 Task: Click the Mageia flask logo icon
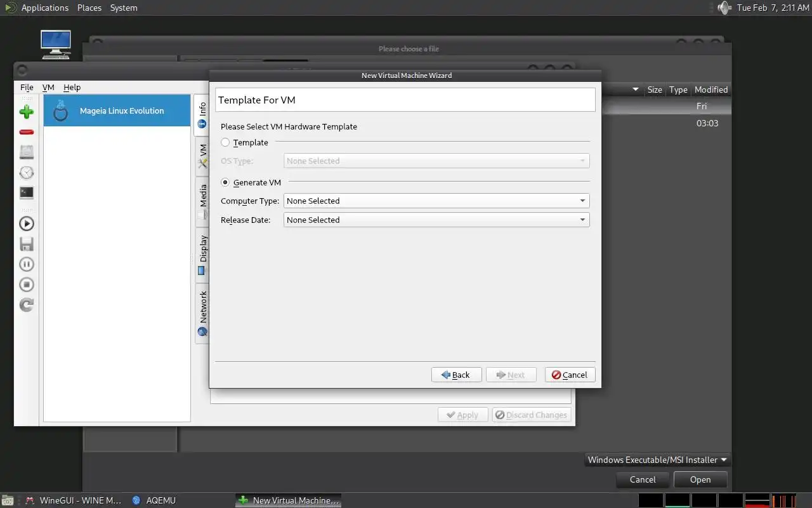(60, 110)
